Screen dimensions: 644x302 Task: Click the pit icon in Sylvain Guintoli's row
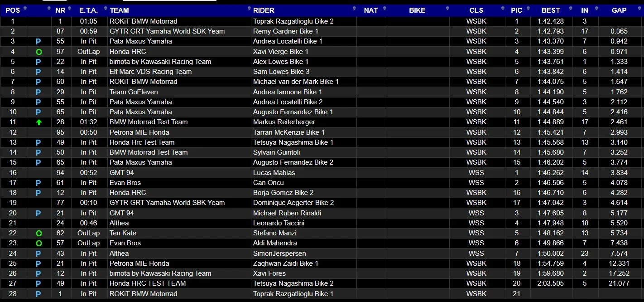pyautogui.click(x=38, y=152)
